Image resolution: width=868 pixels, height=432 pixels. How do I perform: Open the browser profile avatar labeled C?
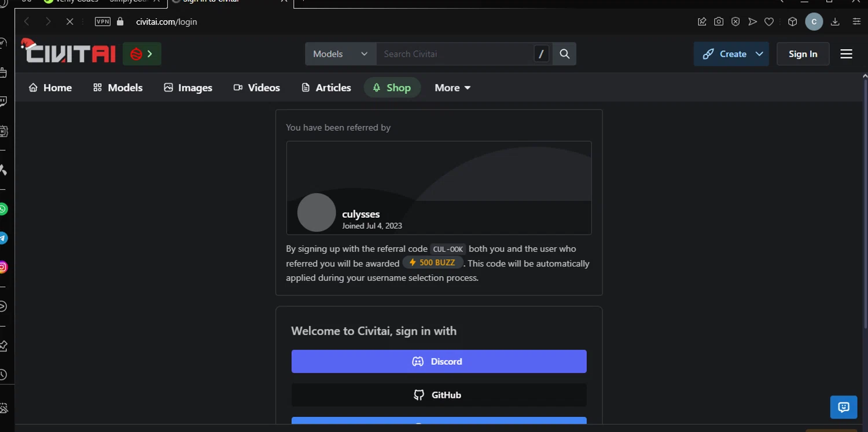[814, 21]
